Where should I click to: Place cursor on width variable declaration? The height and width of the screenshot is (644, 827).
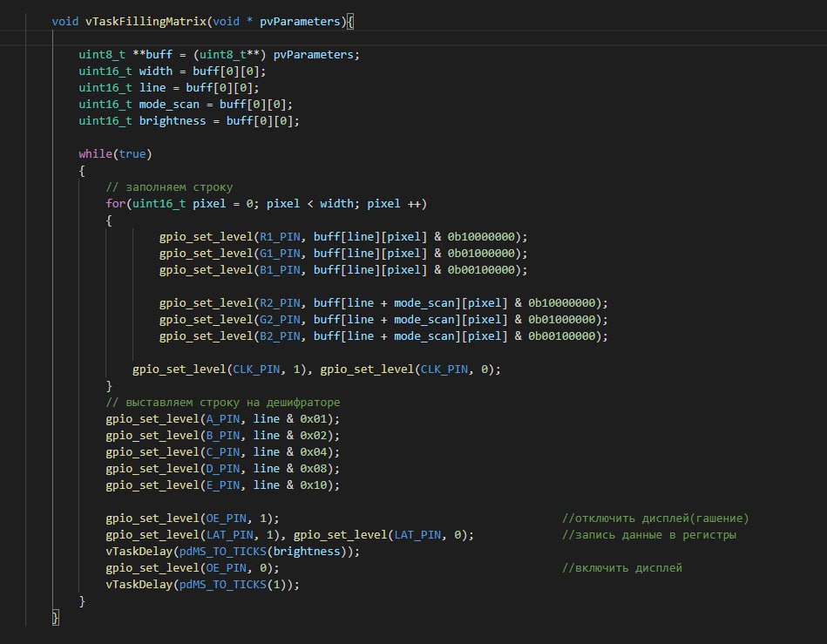click(x=156, y=71)
